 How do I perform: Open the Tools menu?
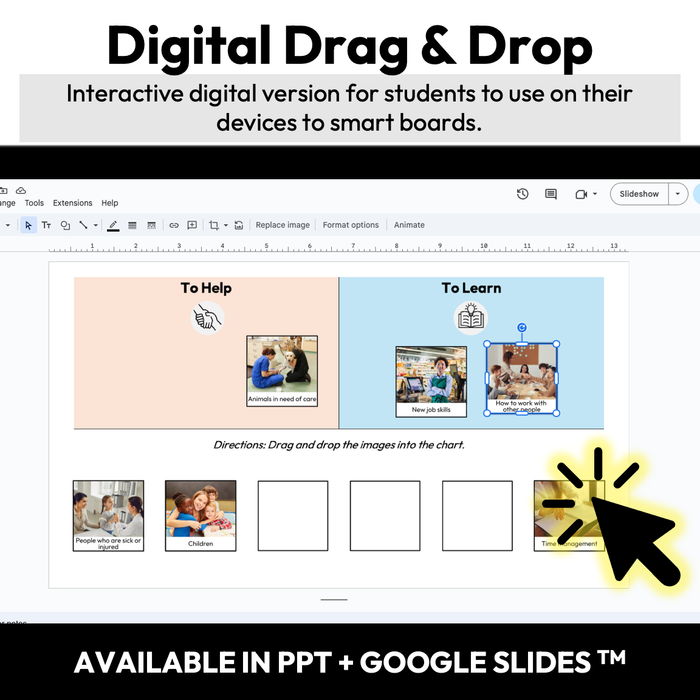(x=34, y=203)
